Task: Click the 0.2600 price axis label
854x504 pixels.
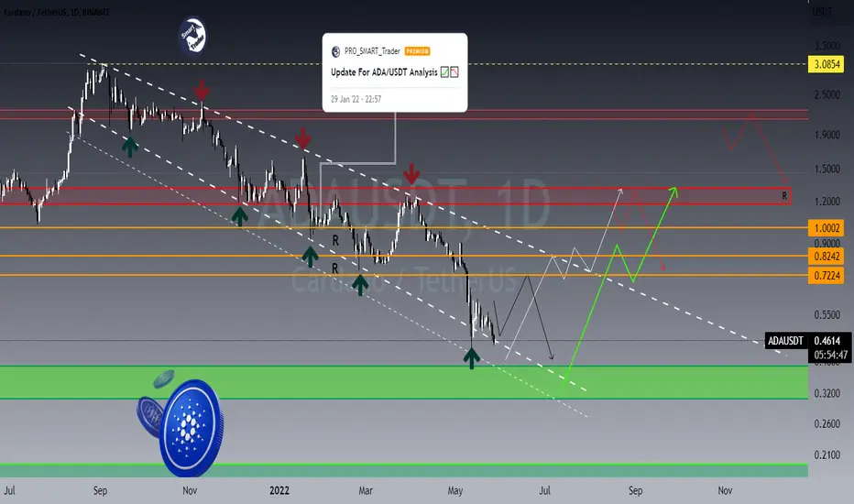Action: coord(827,424)
